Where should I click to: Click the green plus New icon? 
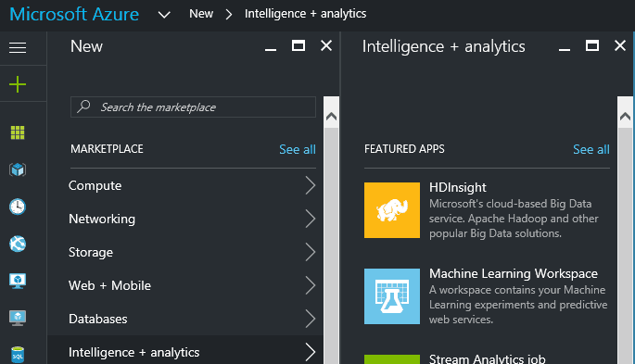click(x=18, y=84)
